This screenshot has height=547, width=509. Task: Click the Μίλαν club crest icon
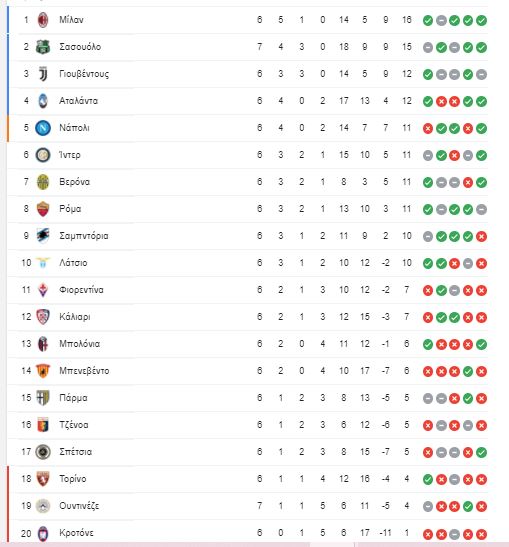(43, 20)
